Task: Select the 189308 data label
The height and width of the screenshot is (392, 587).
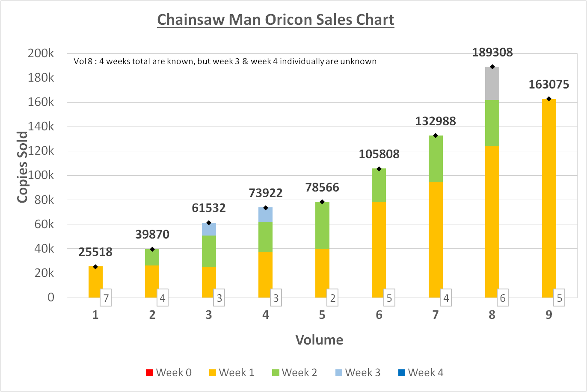Action: point(492,53)
